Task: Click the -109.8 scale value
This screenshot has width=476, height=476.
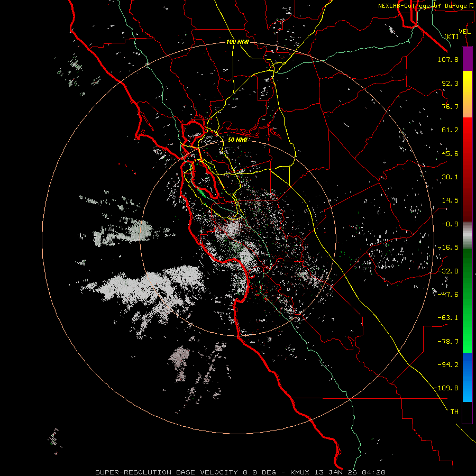Action: coord(446,388)
